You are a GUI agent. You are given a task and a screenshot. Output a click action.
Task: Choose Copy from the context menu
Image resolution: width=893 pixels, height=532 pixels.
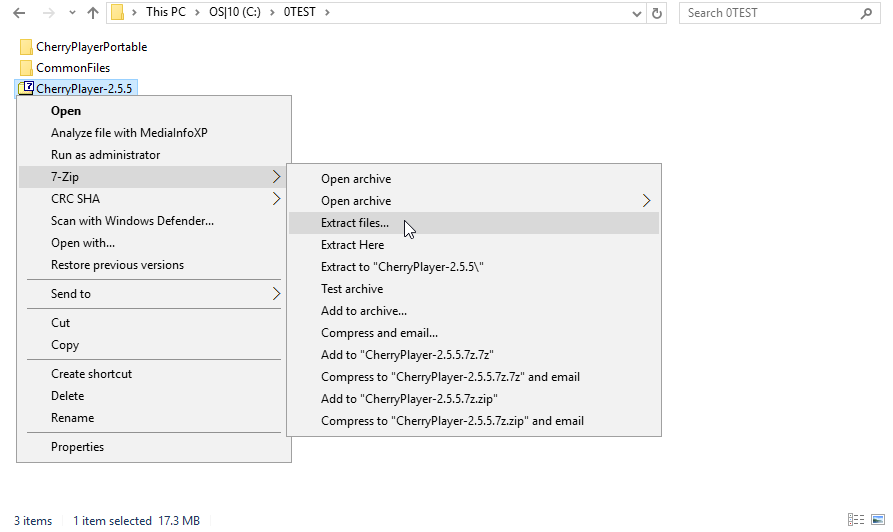click(x=154, y=345)
